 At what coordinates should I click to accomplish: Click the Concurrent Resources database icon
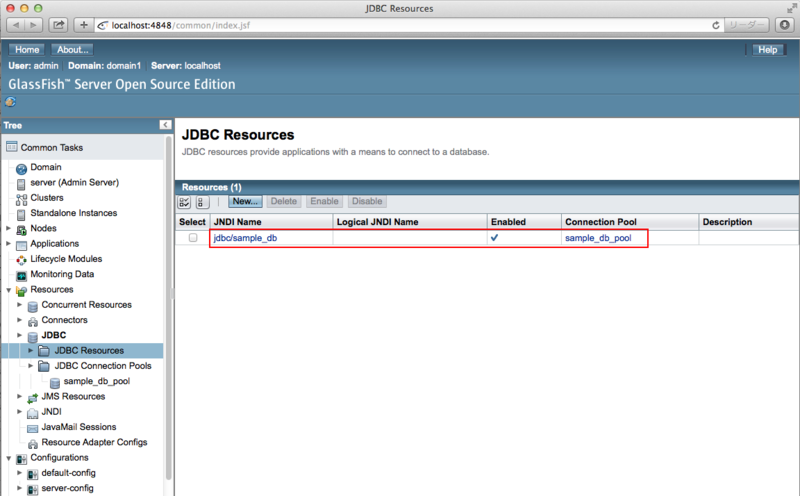click(32, 306)
